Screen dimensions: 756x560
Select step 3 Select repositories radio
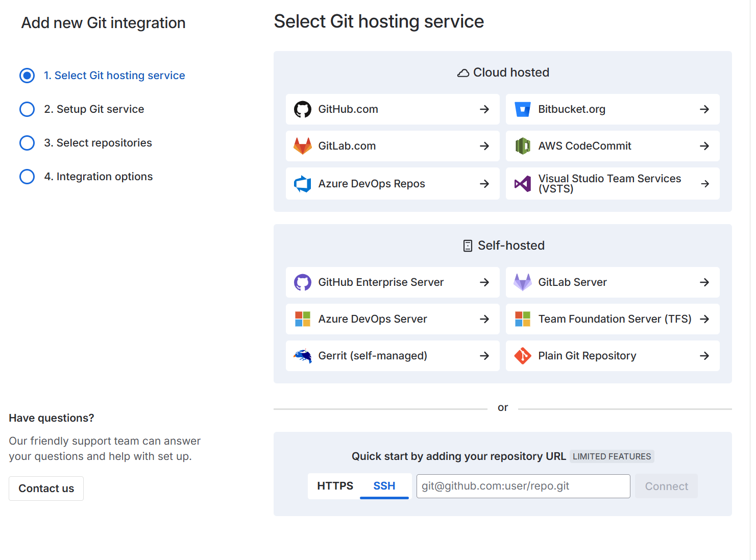tap(27, 143)
